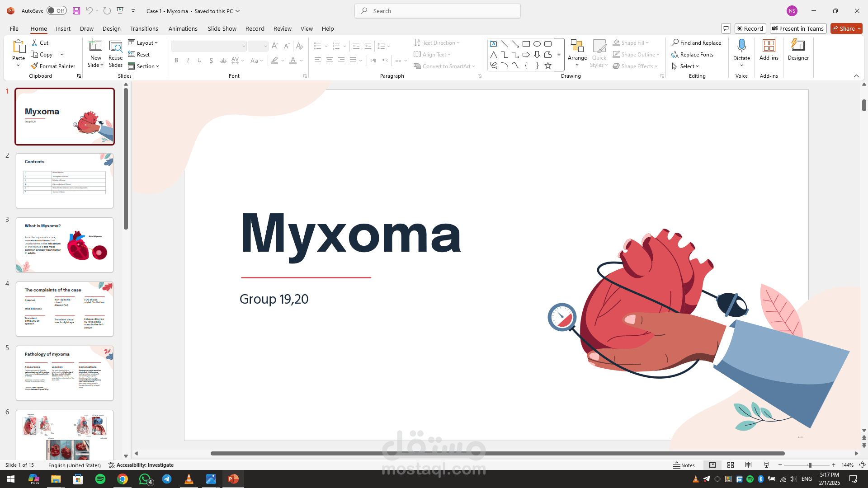Image resolution: width=868 pixels, height=488 pixels.
Task: Click Replace Fonts
Action: point(693,55)
